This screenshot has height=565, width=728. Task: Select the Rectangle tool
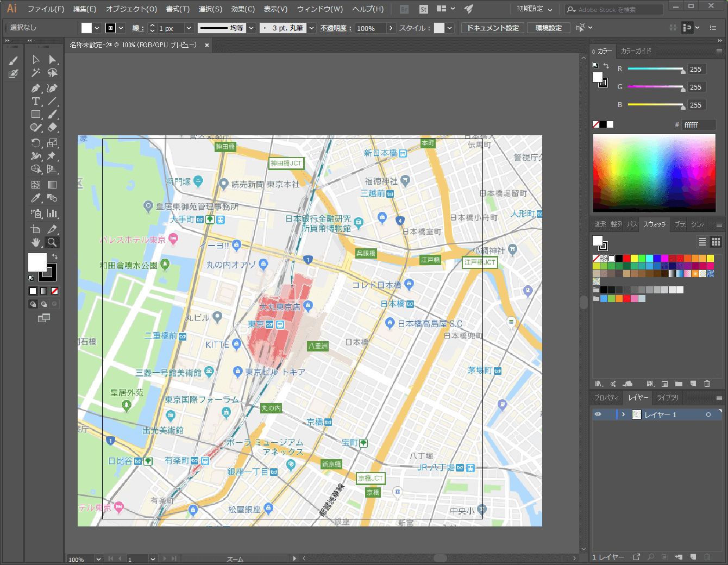pos(35,114)
